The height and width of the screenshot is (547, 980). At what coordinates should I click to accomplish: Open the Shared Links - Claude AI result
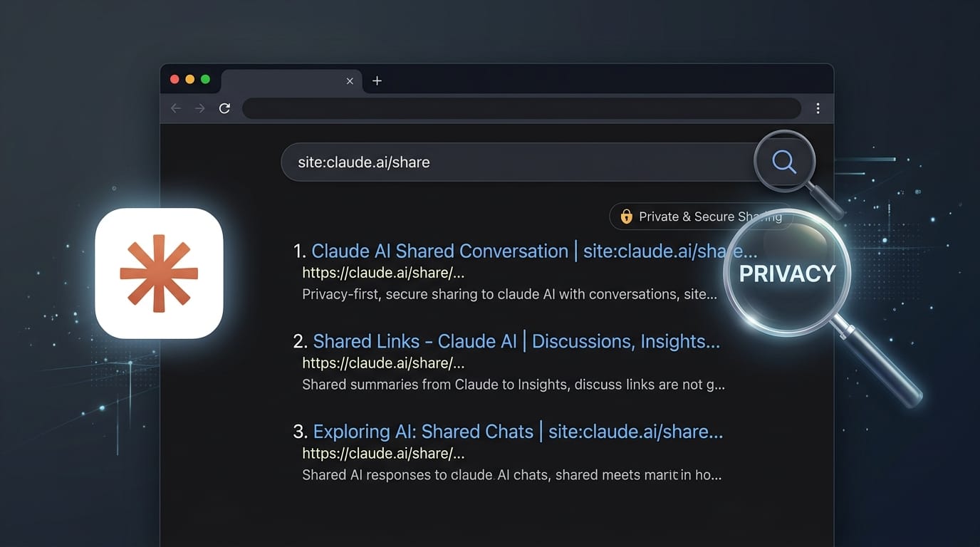[516, 341]
